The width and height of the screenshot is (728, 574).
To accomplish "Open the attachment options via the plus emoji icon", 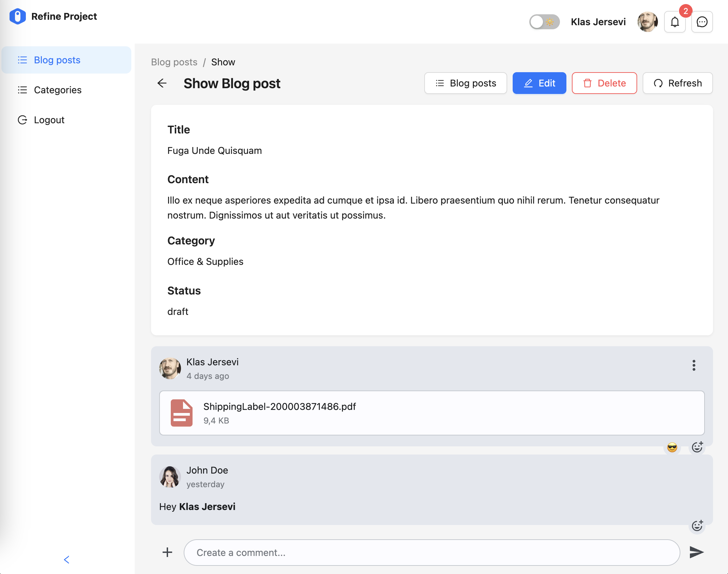I will tap(697, 447).
